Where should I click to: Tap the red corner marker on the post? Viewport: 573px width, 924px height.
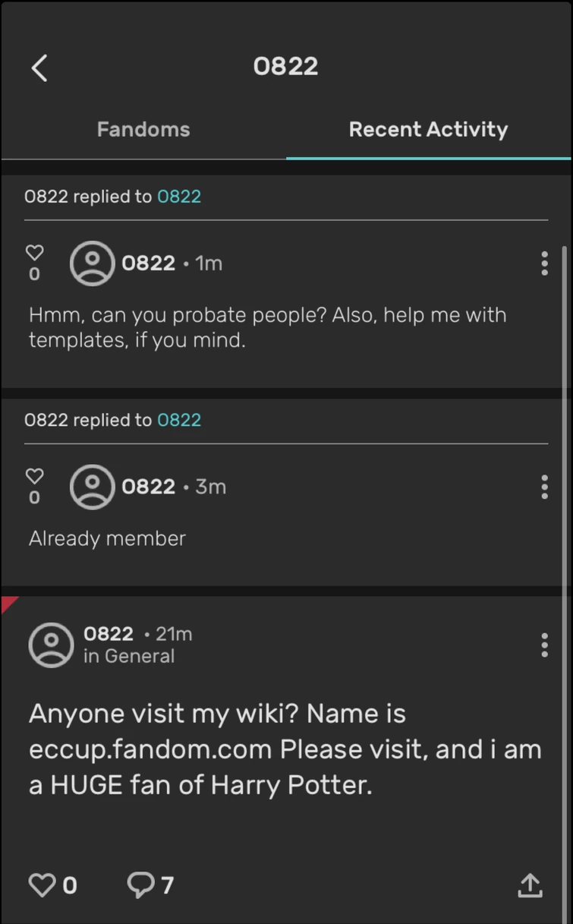click(x=8, y=603)
